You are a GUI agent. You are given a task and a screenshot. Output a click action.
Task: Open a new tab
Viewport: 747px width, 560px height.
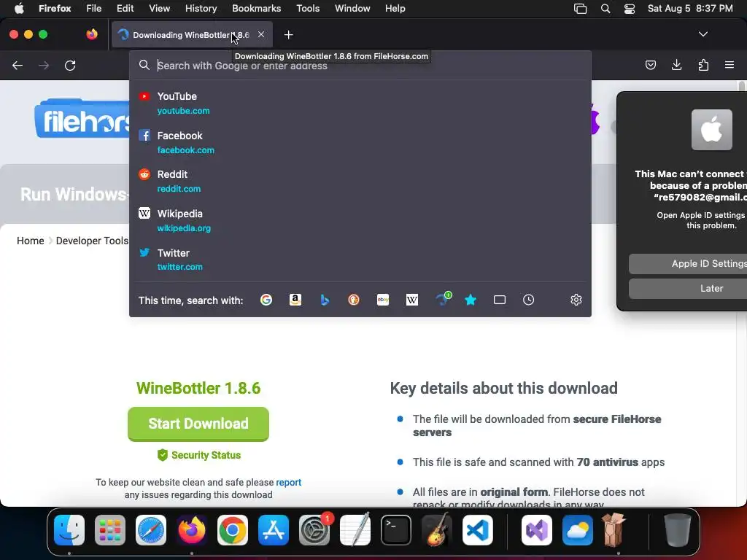[x=288, y=35]
